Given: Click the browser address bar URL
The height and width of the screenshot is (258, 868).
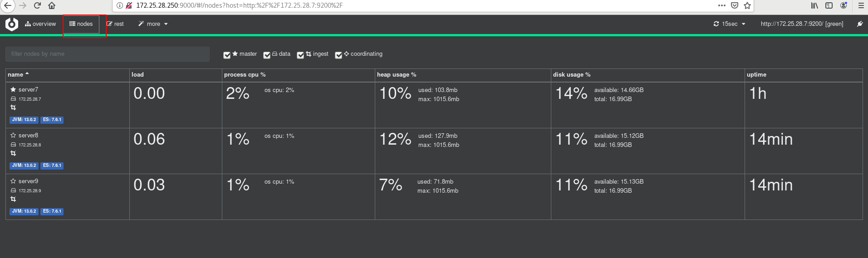Looking at the screenshot, I should 239,5.
